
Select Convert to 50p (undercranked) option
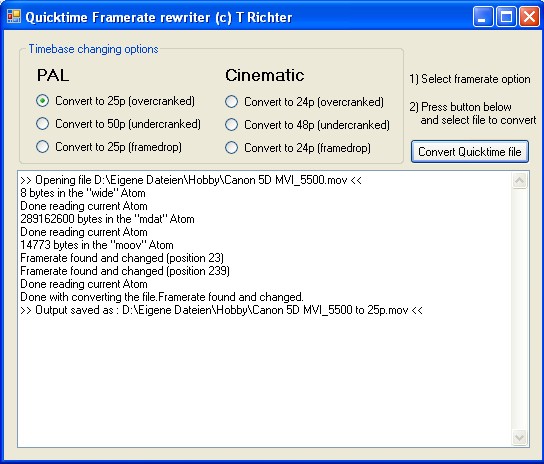pyautogui.click(x=118, y=124)
